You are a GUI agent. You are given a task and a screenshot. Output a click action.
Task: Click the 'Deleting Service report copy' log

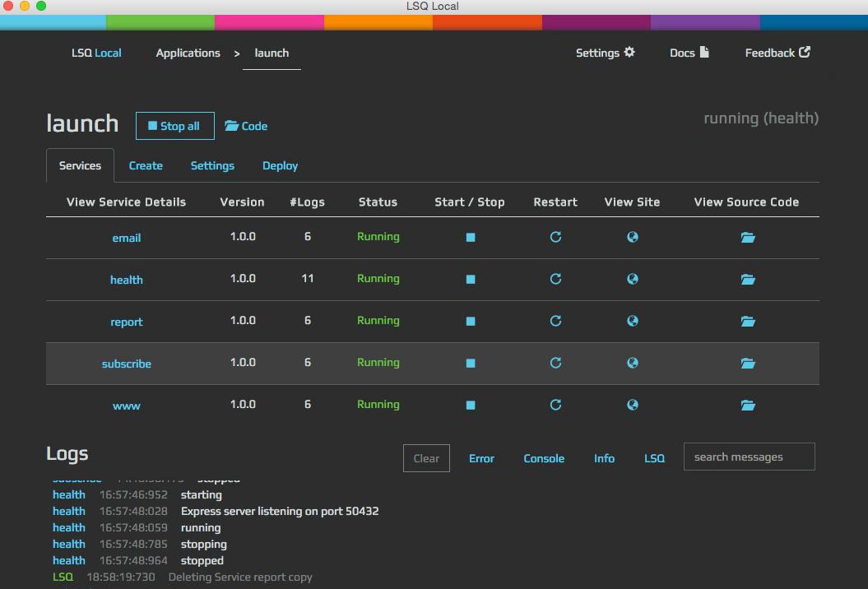(x=240, y=577)
